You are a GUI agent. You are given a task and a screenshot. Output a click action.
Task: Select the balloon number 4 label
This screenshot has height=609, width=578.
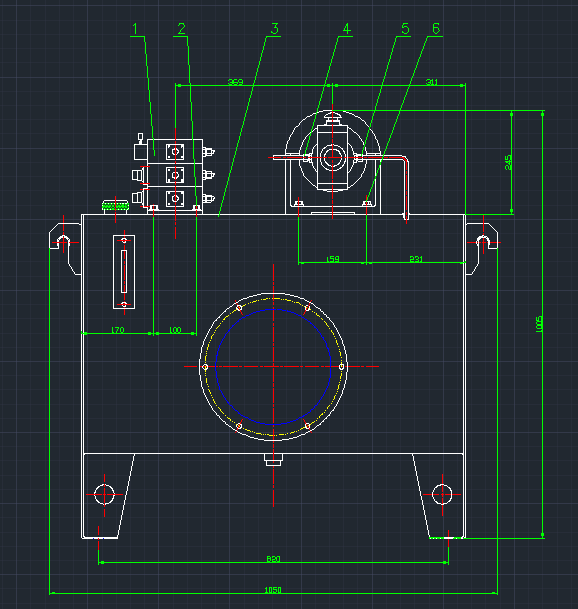(x=346, y=29)
